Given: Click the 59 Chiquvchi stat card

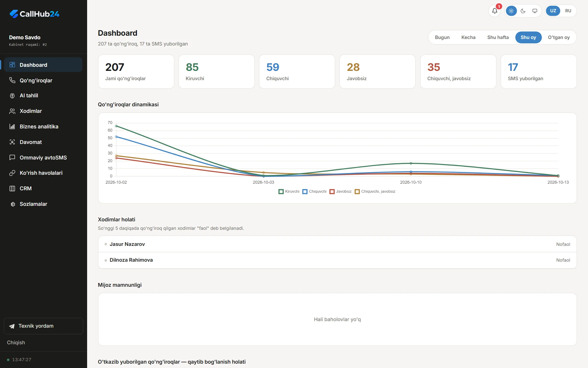Looking at the screenshot, I should [297, 71].
